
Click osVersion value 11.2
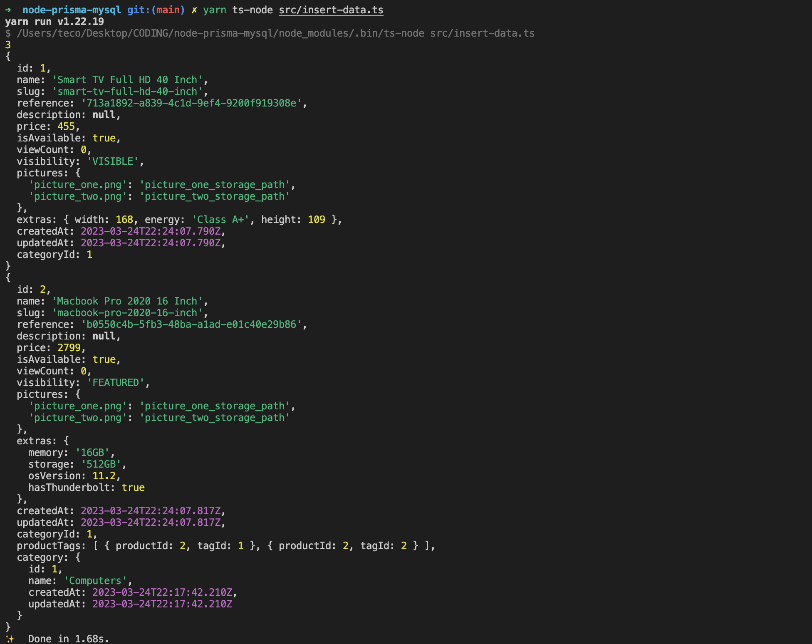click(104, 476)
